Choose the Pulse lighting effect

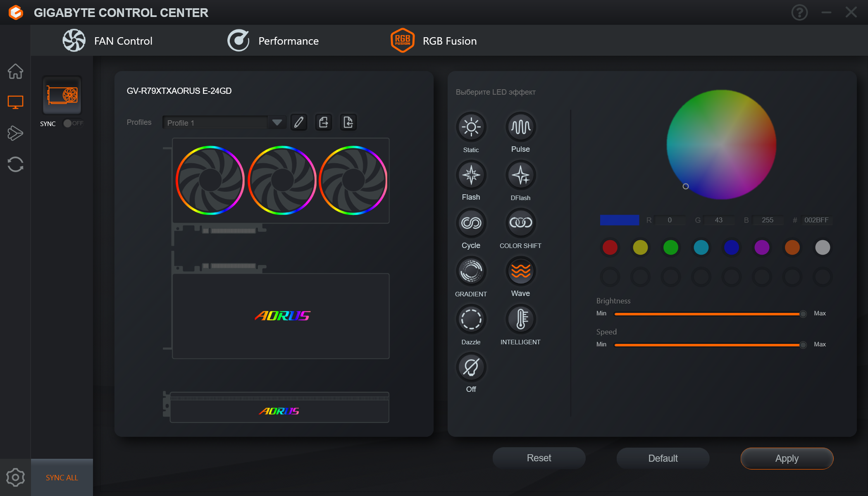[520, 127]
